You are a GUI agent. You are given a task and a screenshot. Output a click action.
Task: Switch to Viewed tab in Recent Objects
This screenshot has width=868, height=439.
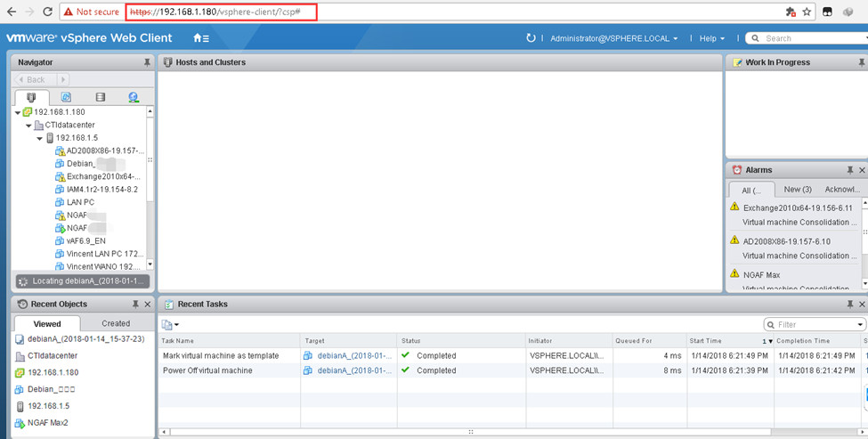coord(47,324)
